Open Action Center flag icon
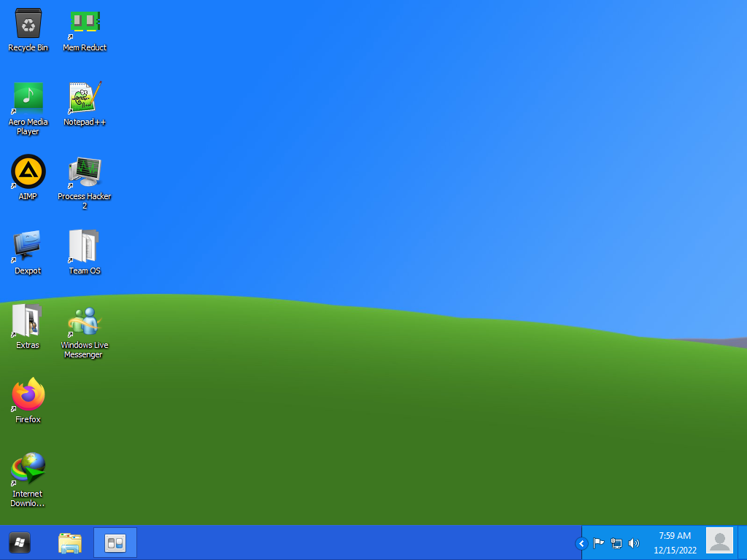The image size is (747, 560). point(599,542)
